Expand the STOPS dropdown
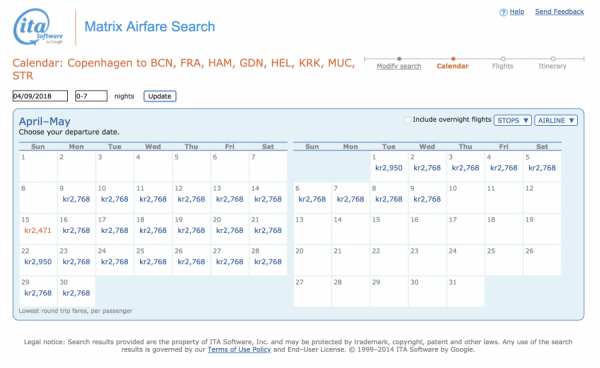Image resolution: width=600 pixels, height=368 pixels. coord(513,120)
